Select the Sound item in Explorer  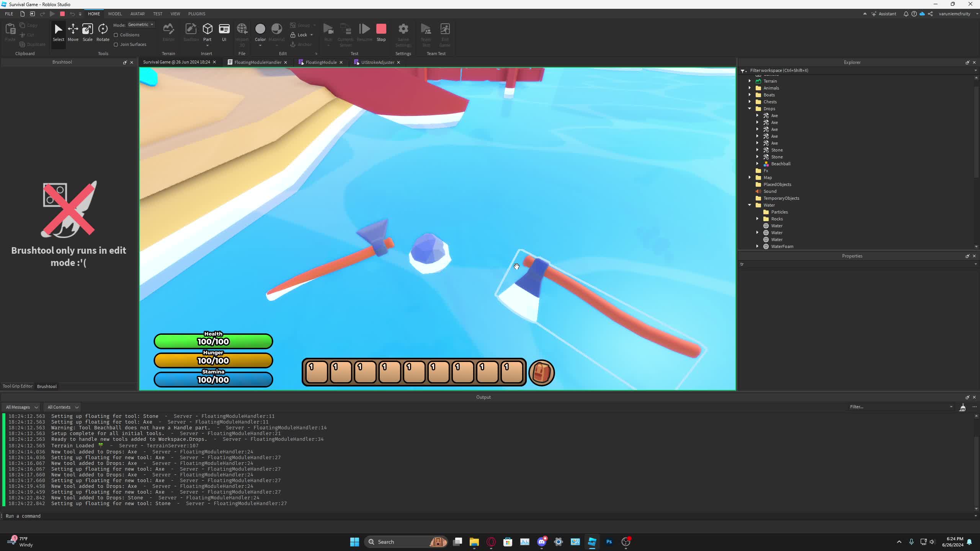tap(770, 191)
